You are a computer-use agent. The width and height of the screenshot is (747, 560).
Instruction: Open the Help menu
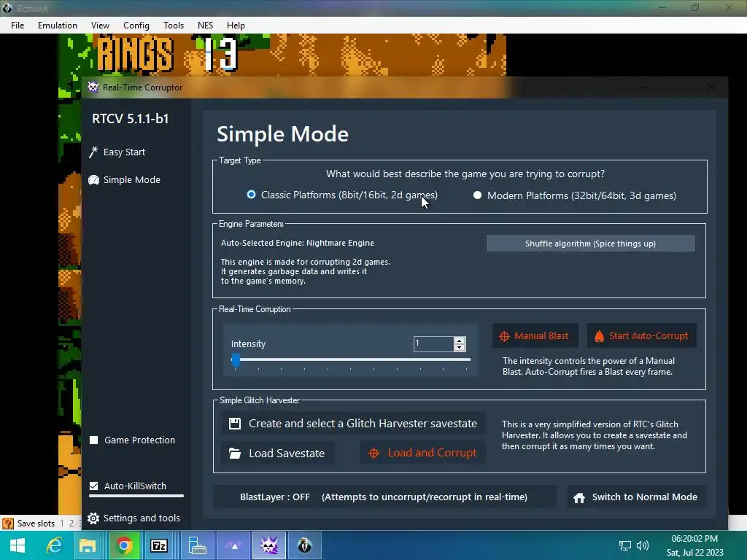pos(236,26)
